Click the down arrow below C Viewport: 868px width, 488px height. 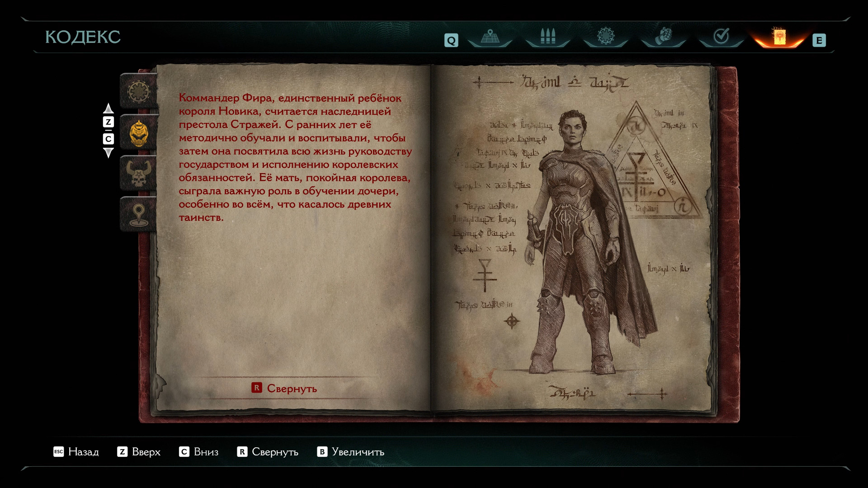108,153
